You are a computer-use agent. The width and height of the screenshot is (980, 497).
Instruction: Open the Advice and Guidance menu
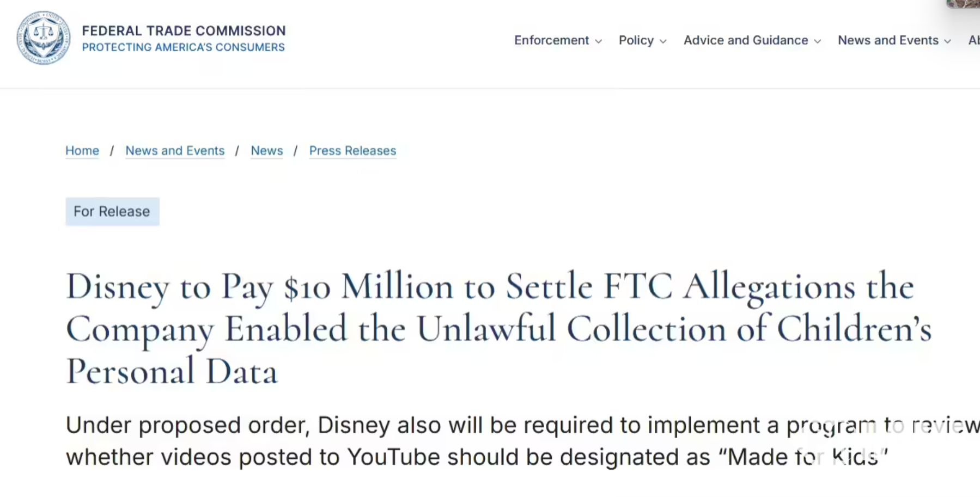(745, 40)
